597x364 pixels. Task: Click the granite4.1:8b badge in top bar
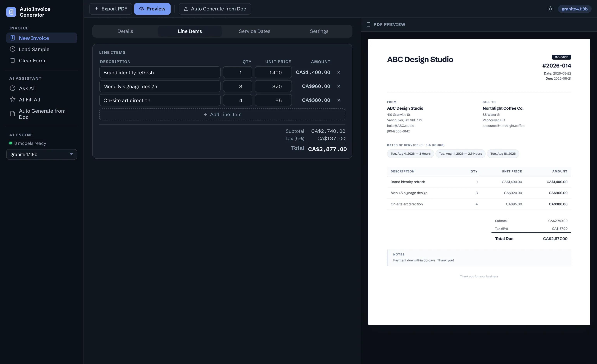pos(575,9)
